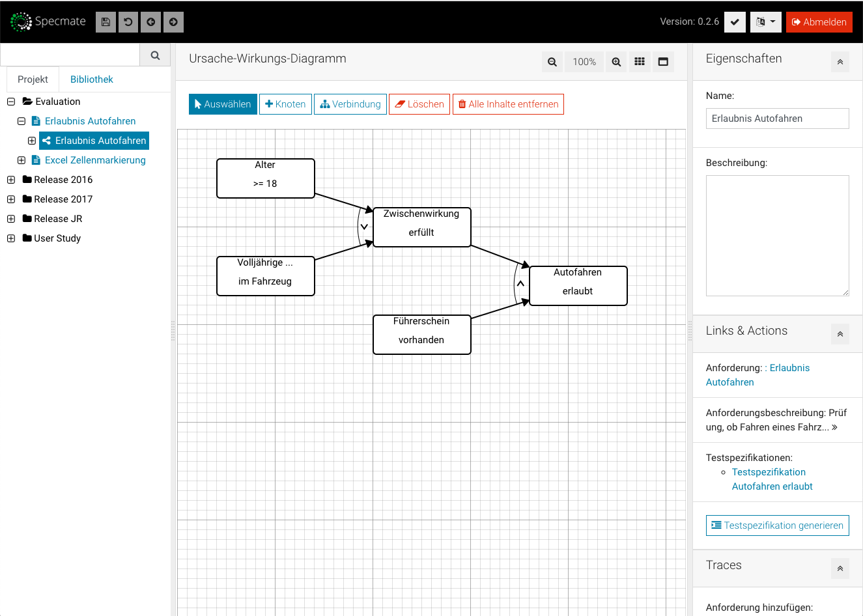Activate the Verbindung connection tool
The image size is (863, 616).
pyautogui.click(x=350, y=104)
